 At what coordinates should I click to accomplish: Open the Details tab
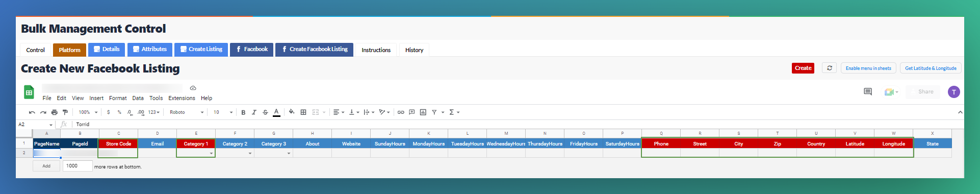pyautogui.click(x=107, y=50)
